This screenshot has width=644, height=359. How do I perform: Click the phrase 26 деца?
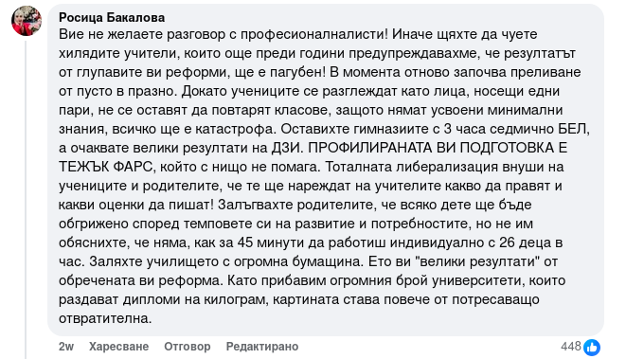pyautogui.click(x=526, y=242)
